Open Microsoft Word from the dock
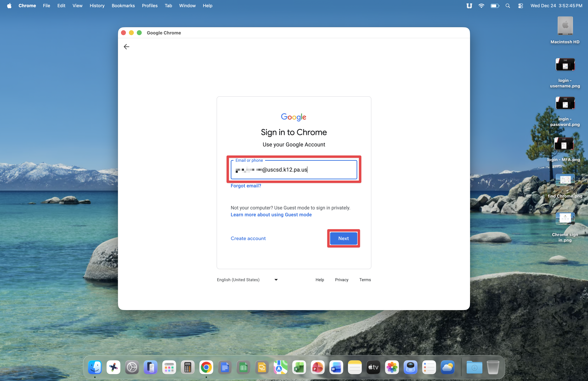The image size is (588, 381). (x=336, y=367)
